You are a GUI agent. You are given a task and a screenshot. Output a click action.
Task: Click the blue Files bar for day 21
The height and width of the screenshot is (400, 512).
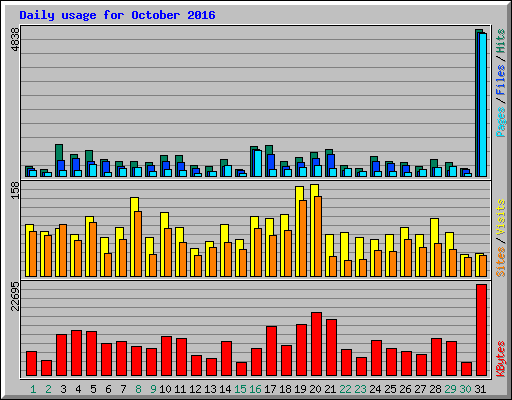click(331, 165)
